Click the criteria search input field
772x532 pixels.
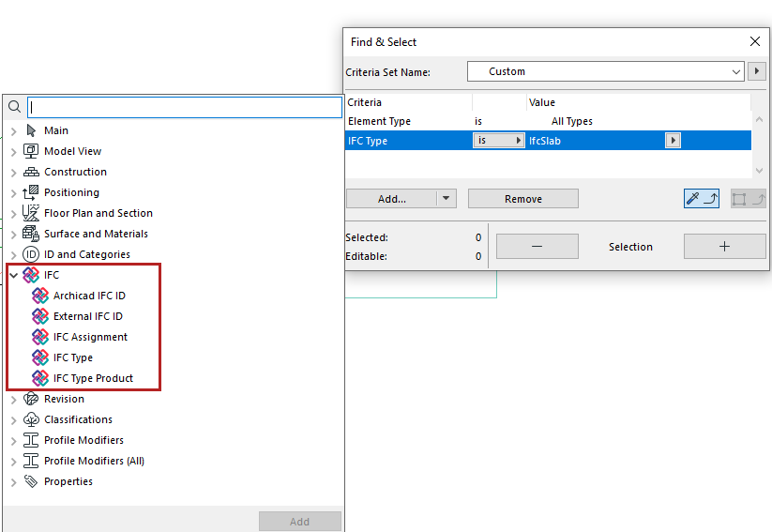point(185,107)
